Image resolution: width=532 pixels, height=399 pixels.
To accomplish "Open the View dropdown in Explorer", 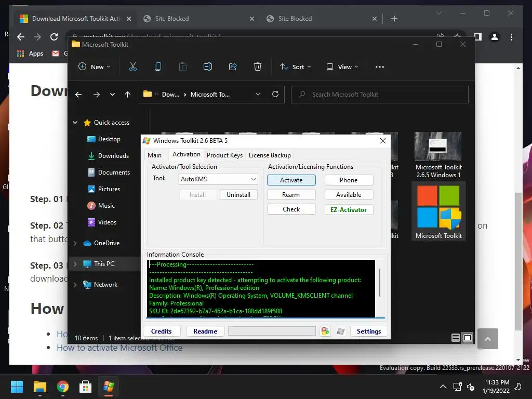I will tap(342, 67).
